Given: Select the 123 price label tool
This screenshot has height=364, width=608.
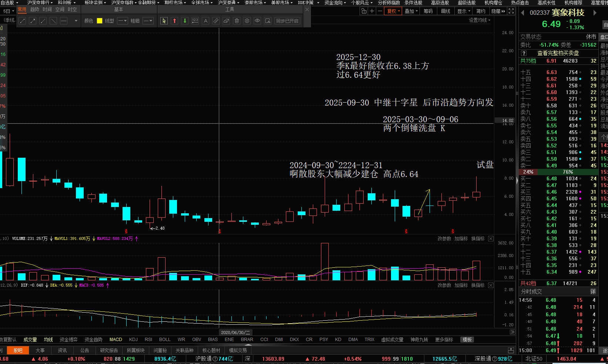Looking at the screenshot, I should [x=195, y=21].
